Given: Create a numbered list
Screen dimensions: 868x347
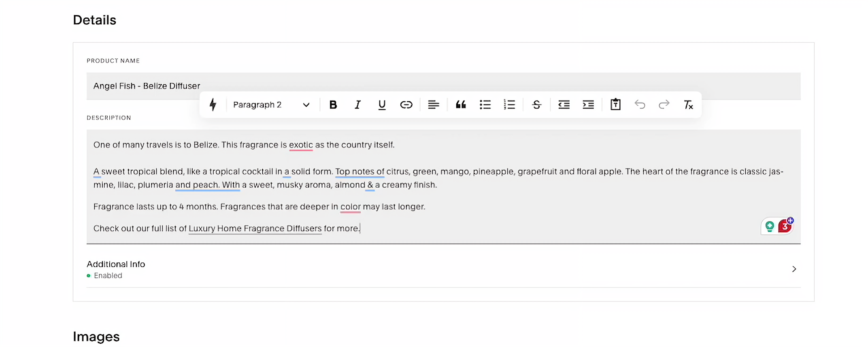Looking at the screenshot, I should pyautogui.click(x=509, y=105).
